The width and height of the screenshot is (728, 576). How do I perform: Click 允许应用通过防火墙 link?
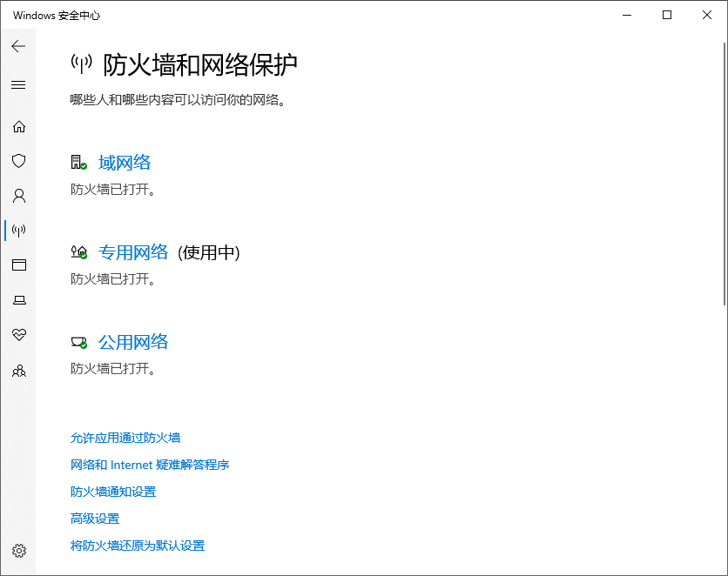tap(125, 438)
